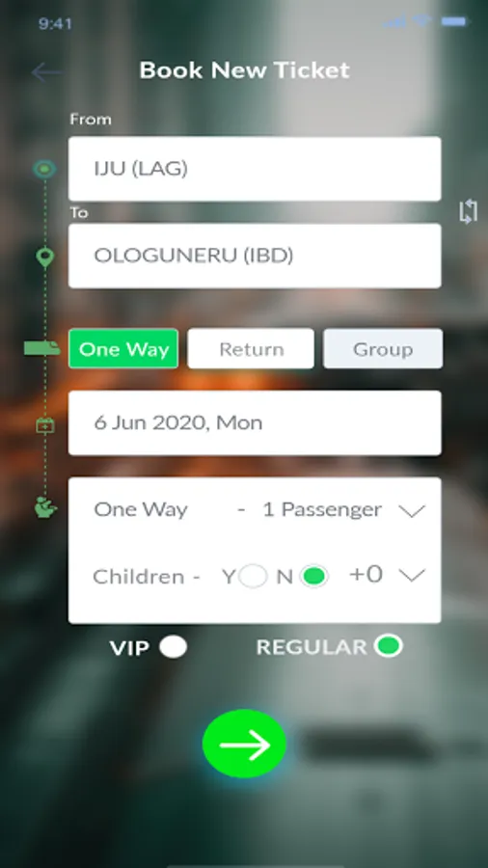Click the train icon beside One Way

tap(42, 348)
